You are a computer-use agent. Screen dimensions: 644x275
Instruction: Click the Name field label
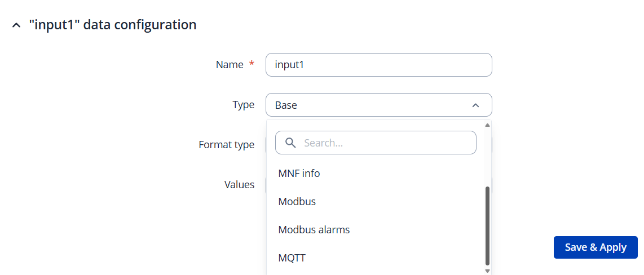tap(230, 65)
